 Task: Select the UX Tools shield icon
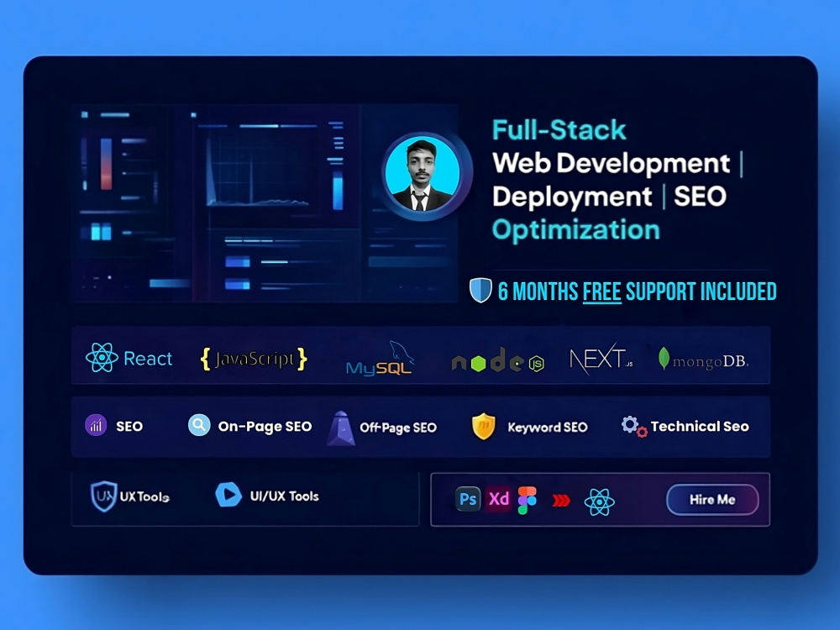point(103,496)
